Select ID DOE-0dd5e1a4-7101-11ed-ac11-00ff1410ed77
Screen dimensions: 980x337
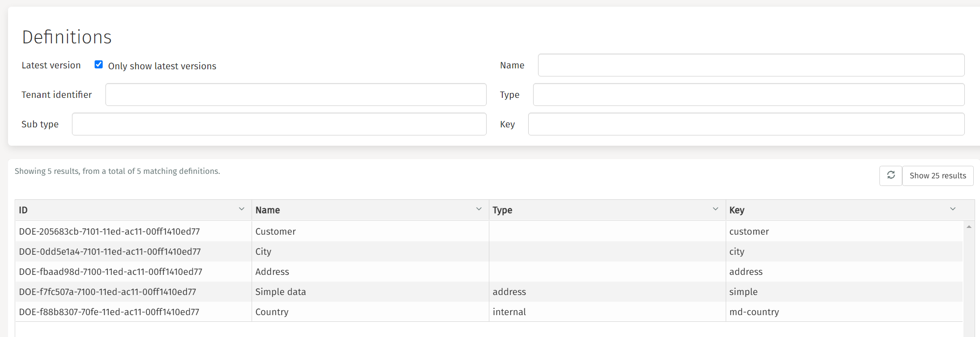[110, 252]
